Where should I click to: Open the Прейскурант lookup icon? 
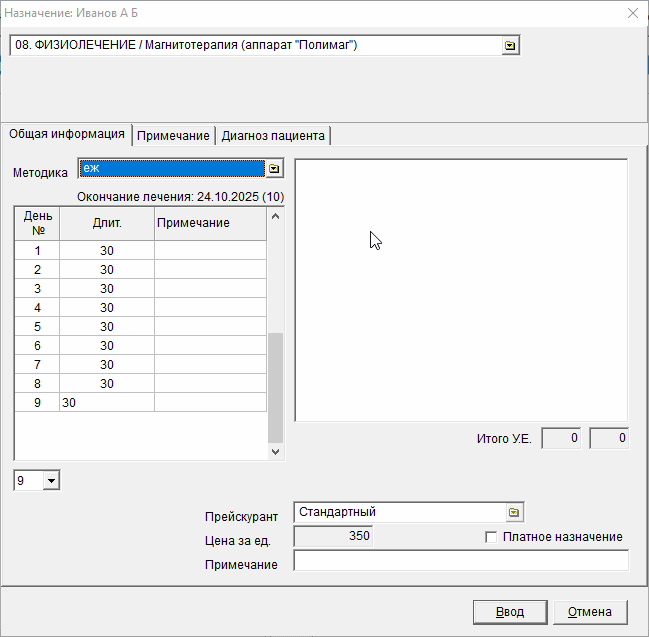[514, 512]
